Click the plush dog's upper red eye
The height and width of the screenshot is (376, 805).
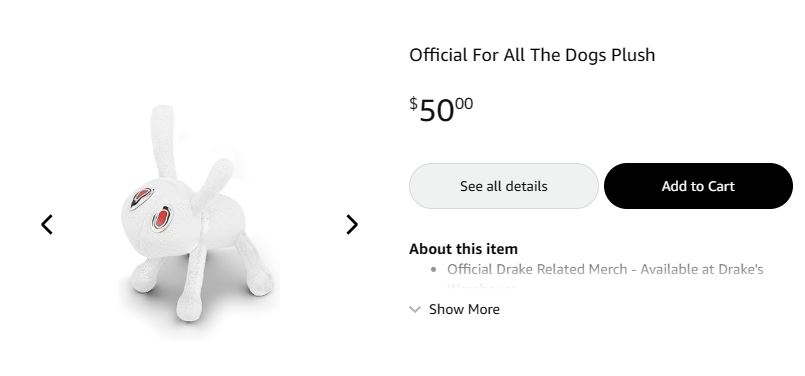pos(141,197)
